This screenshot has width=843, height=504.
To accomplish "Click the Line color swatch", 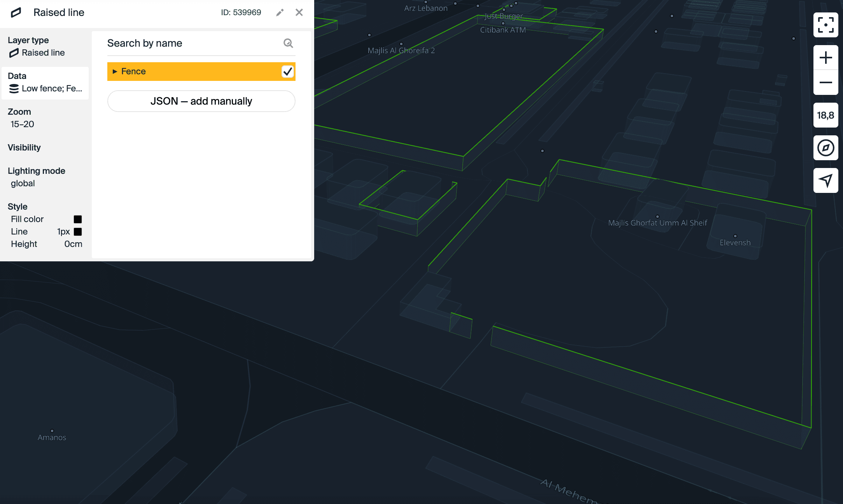I will [x=78, y=232].
